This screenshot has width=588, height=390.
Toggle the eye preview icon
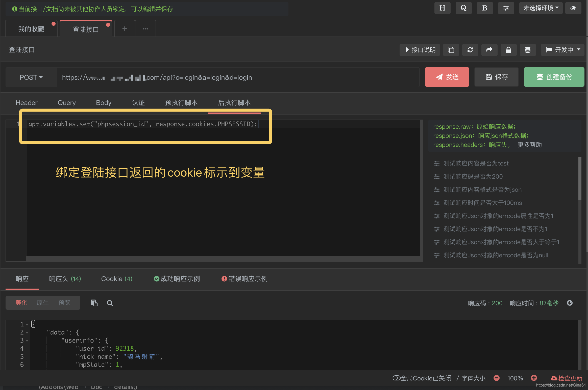coord(573,8)
